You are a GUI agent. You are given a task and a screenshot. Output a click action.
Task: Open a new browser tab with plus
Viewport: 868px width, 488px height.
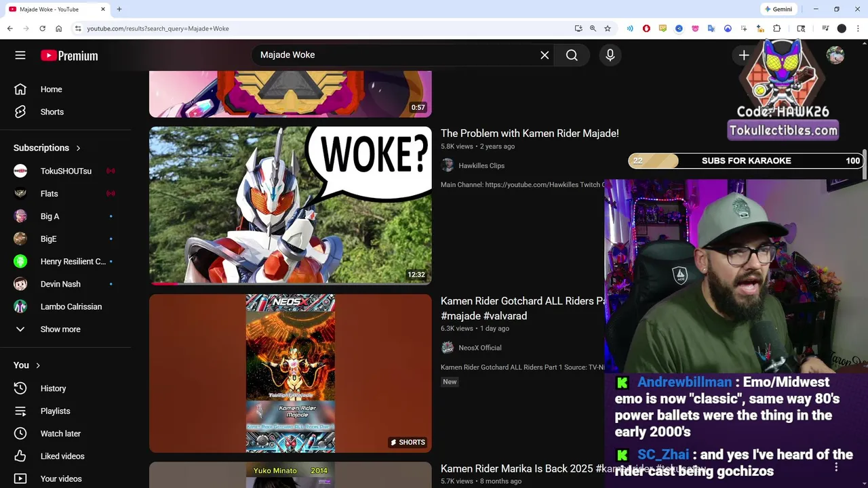(x=119, y=9)
